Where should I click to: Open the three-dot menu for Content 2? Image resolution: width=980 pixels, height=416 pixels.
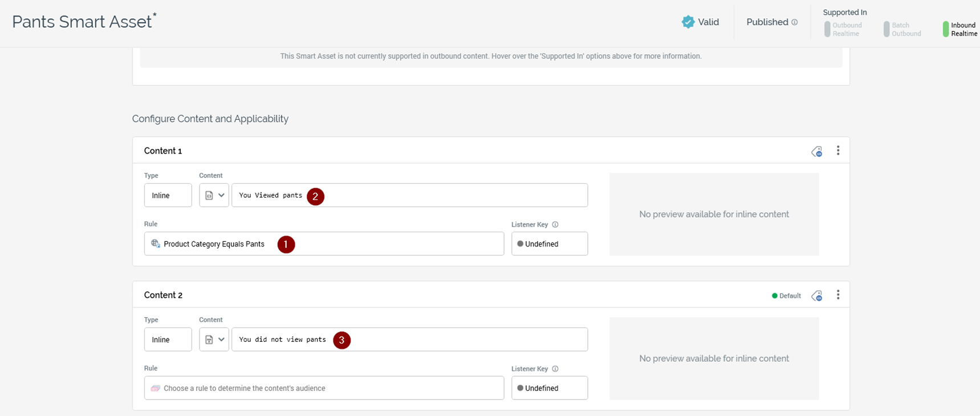click(x=837, y=295)
